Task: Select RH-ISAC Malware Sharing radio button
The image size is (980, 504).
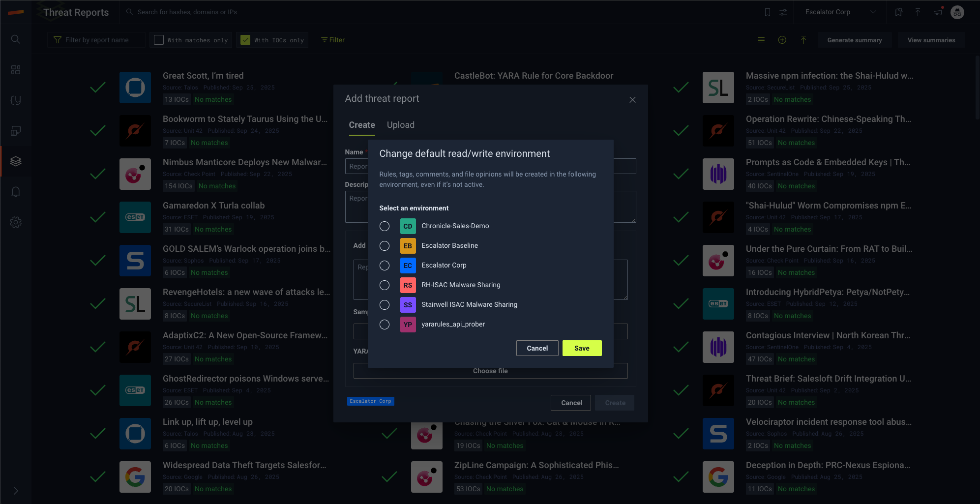Action: pos(385,285)
